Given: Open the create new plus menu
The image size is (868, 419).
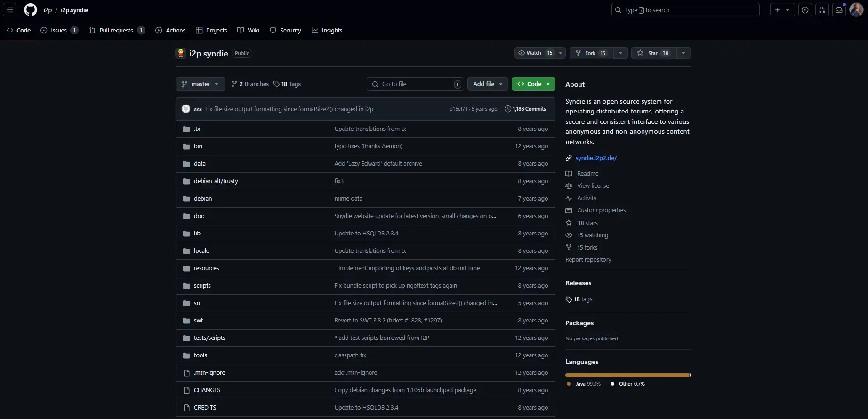Looking at the screenshot, I should (x=782, y=10).
